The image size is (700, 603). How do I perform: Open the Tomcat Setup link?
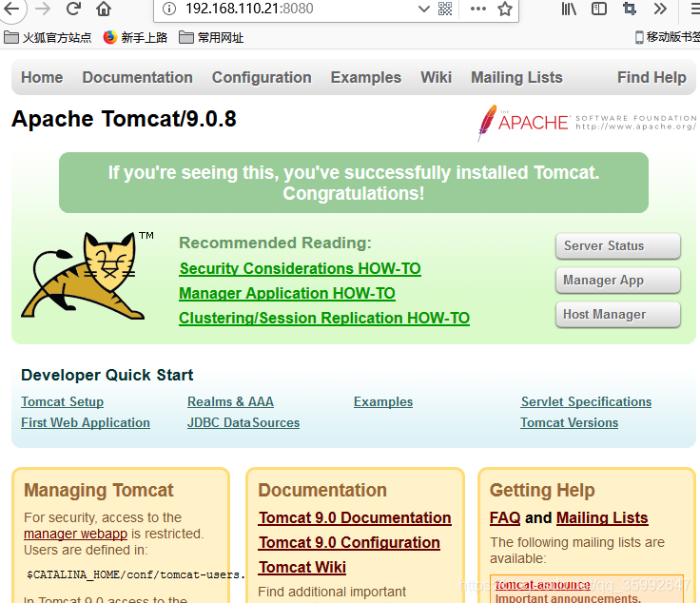[62, 401]
